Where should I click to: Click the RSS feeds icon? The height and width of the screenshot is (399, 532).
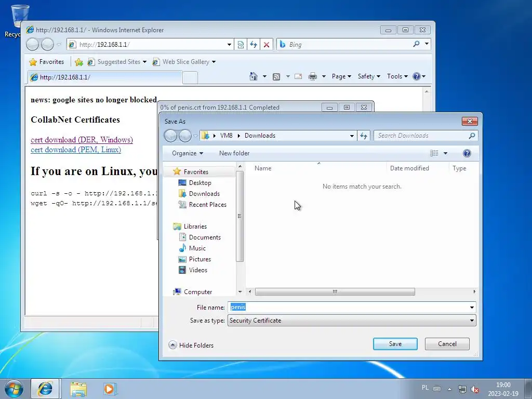click(x=276, y=77)
